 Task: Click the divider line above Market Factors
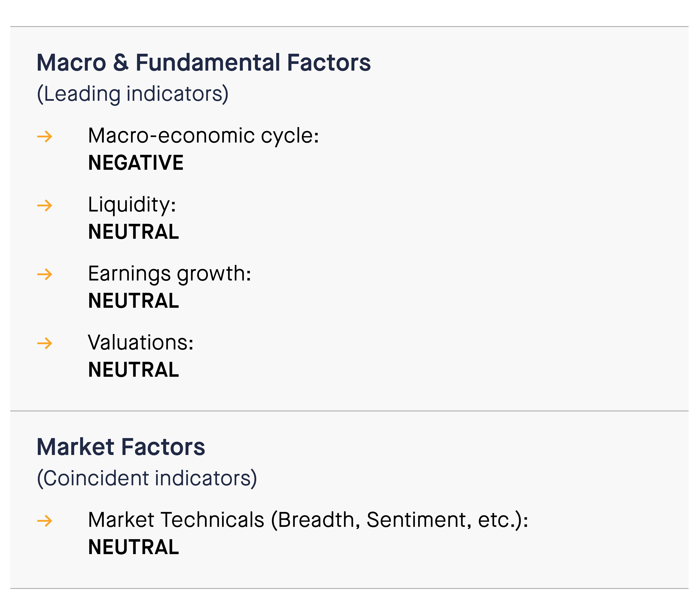[x=349, y=411]
